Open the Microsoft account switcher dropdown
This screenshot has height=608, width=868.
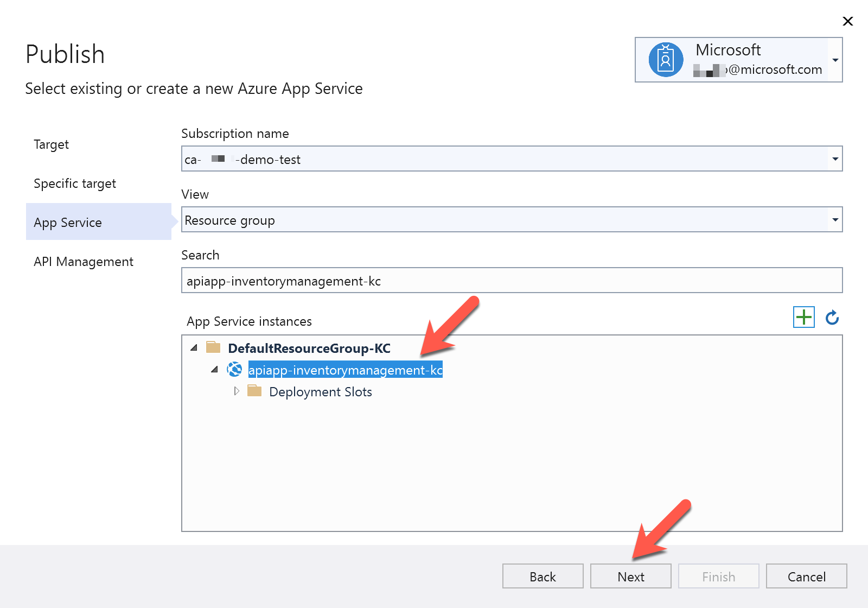click(835, 59)
